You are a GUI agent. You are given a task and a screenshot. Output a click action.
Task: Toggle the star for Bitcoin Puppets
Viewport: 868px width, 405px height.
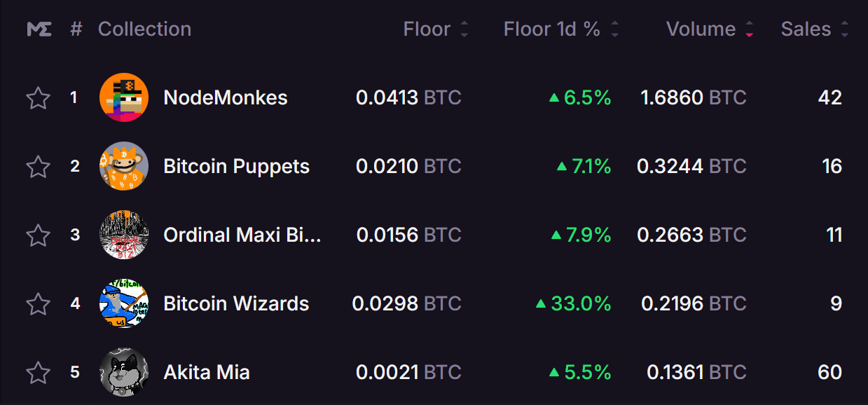[38, 167]
